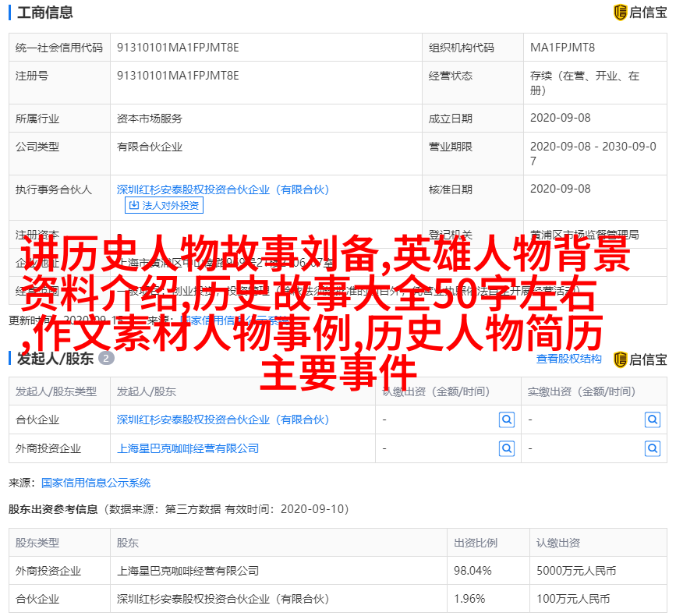Select 营业期限 value 2020-09-08 - 2030-09-07
Image resolution: width=676 pixels, height=616 pixels.
click(593, 154)
